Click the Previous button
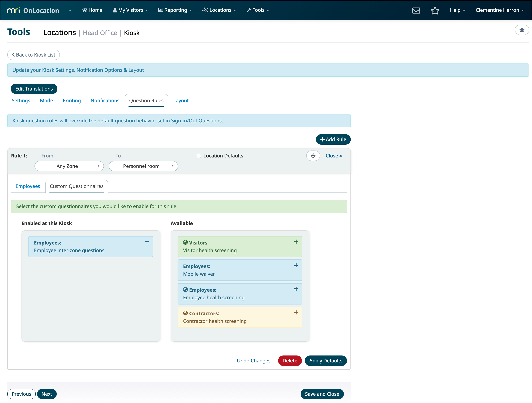The width and height of the screenshot is (532, 403). [21, 394]
